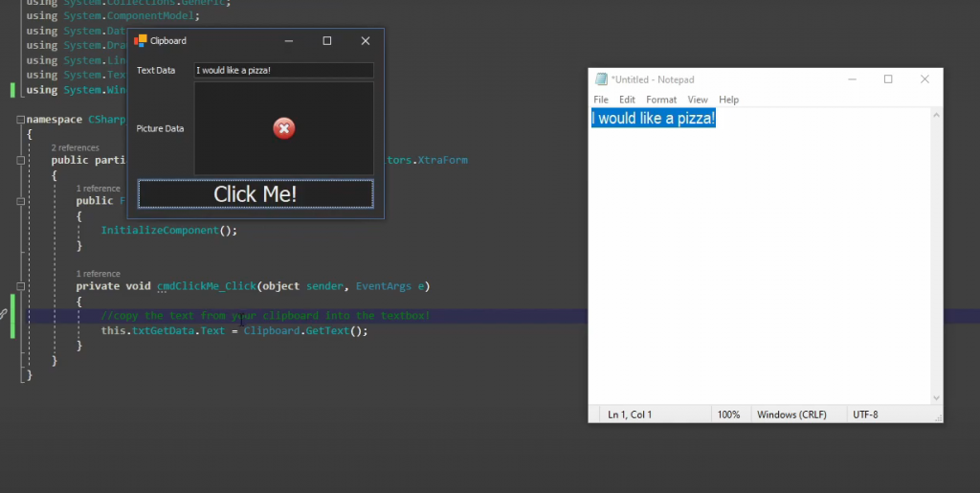Click the "2 references" CodeLens link
Viewport: 980px width, 493px height.
click(x=75, y=148)
